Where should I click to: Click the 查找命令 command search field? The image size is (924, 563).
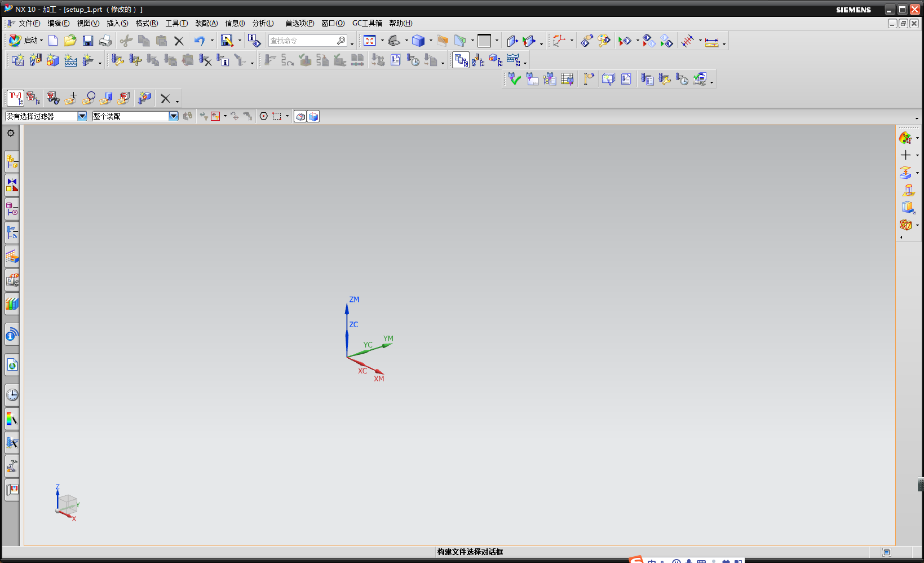click(x=302, y=41)
